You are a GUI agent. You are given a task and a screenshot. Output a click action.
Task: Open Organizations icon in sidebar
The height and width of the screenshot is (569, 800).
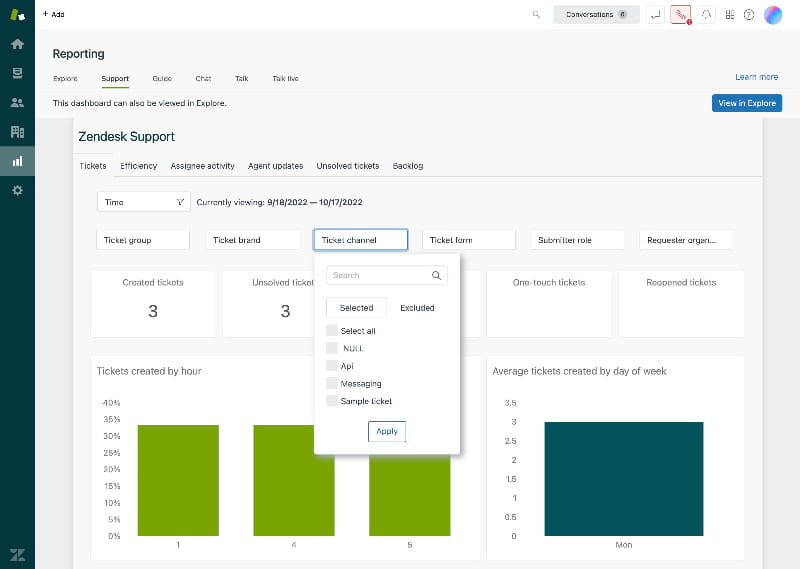[17, 132]
